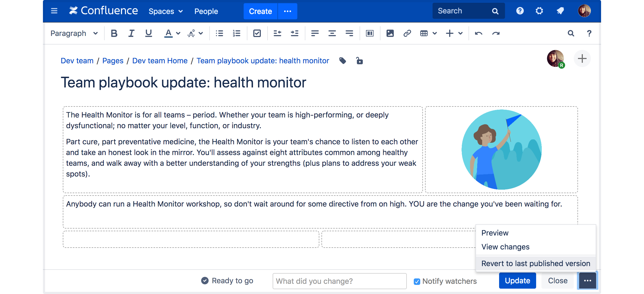
Task: Open the page layout tool
Action: point(369,33)
